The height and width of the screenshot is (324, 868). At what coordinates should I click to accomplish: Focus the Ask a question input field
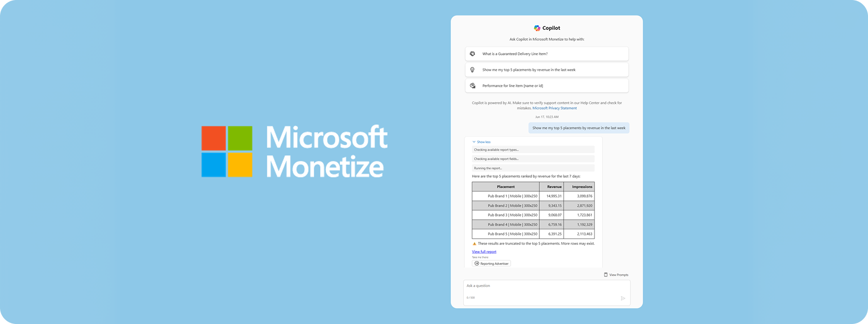[547, 293]
